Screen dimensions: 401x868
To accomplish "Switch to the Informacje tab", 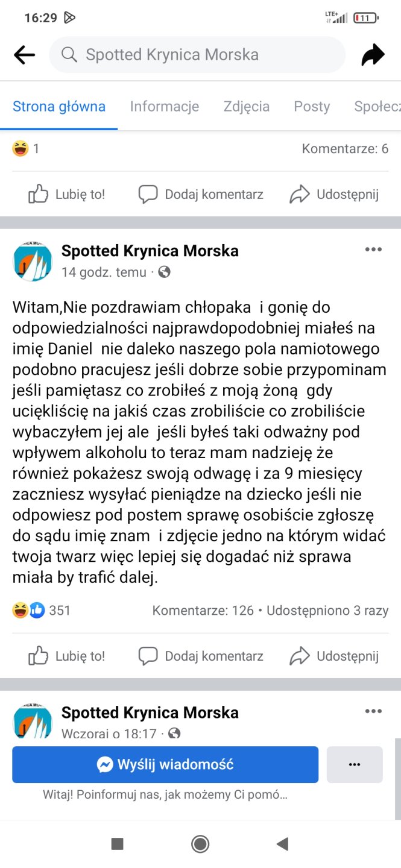I will pos(165,107).
